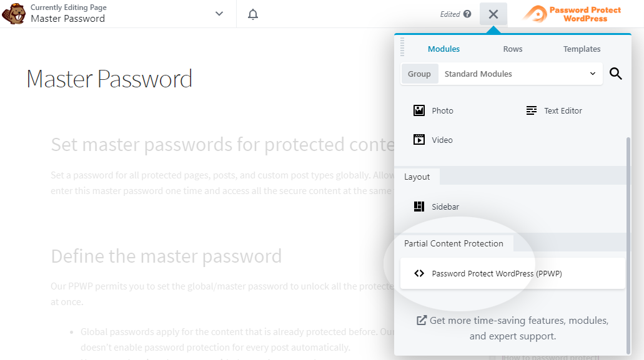Select the Sidebar module
Viewport: 644px width, 360px height.
(436, 207)
